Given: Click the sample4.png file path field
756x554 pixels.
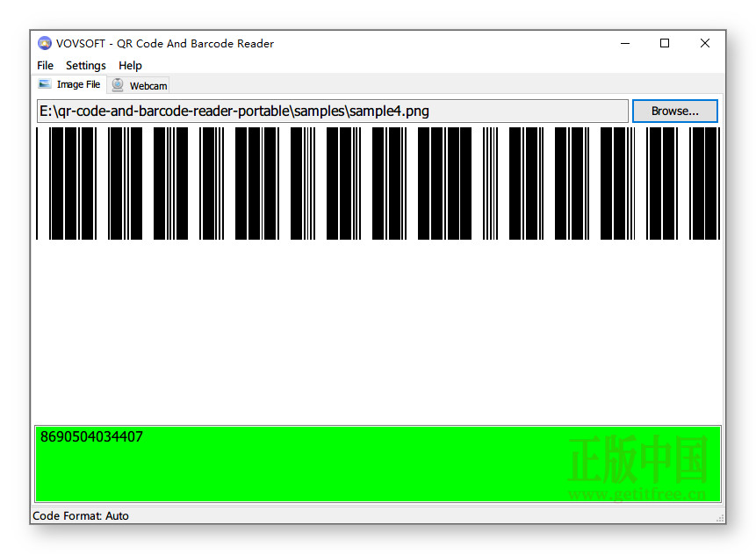Looking at the screenshot, I should [332, 112].
